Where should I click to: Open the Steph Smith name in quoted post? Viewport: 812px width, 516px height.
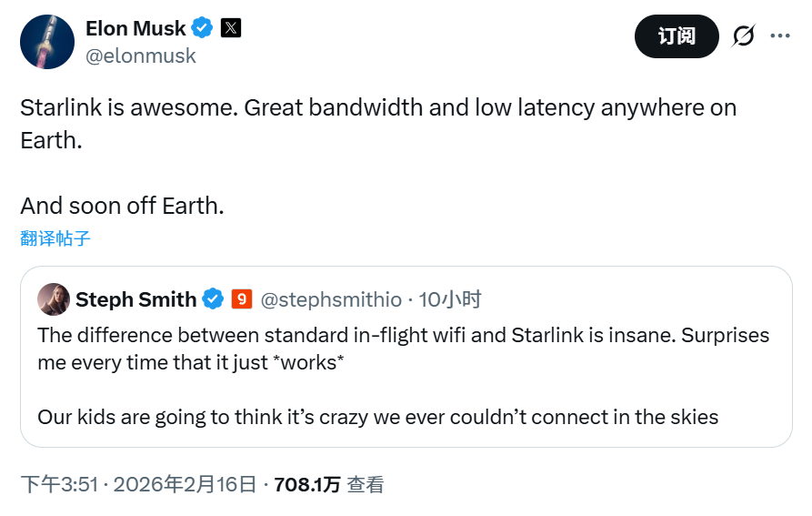pos(135,299)
